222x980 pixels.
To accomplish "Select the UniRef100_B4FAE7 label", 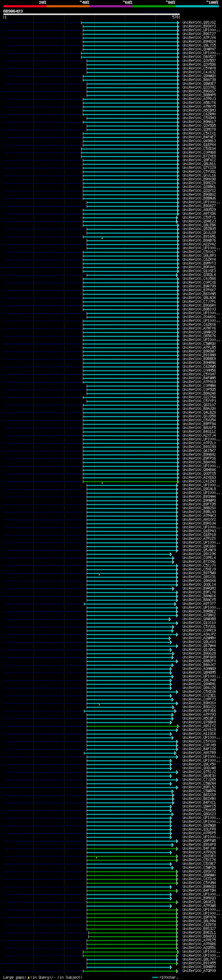I will (x=199, y=137).
